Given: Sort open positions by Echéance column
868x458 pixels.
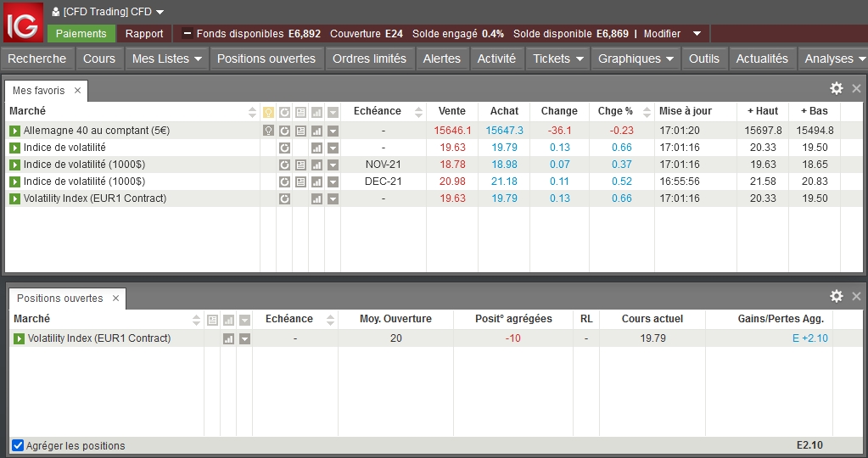Looking at the screenshot, I should tap(330, 320).
